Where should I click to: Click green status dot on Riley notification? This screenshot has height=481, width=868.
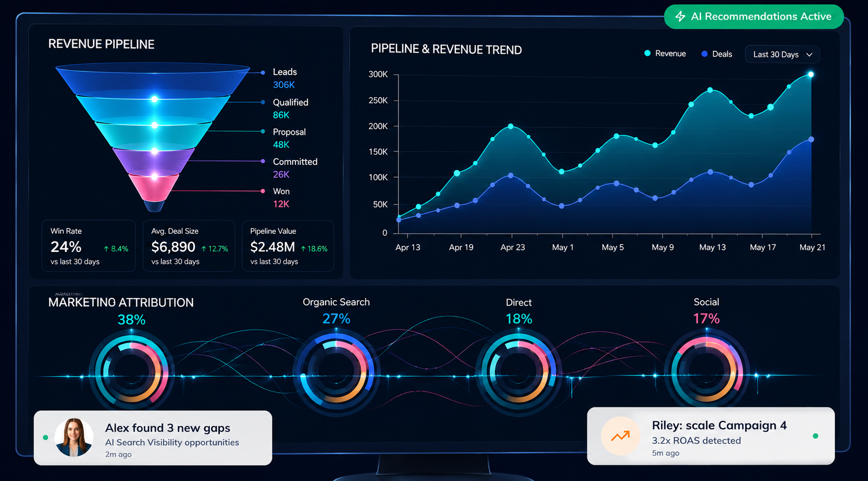click(815, 436)
